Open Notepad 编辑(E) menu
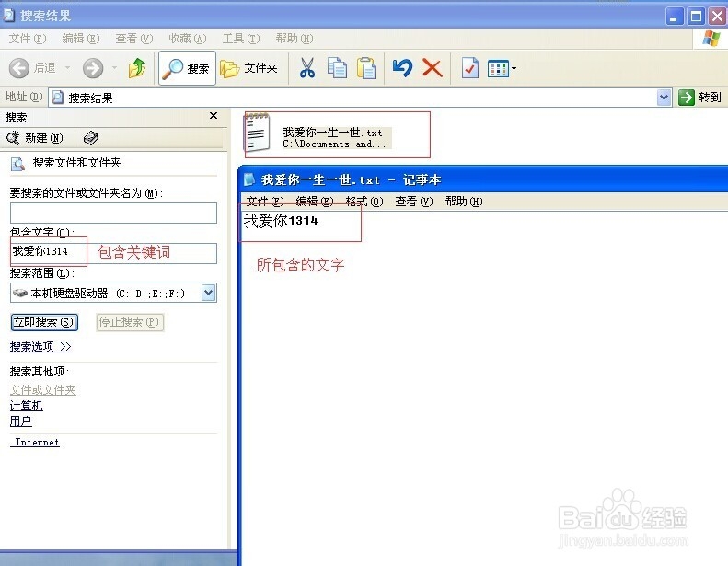 (x=315, y=202)
